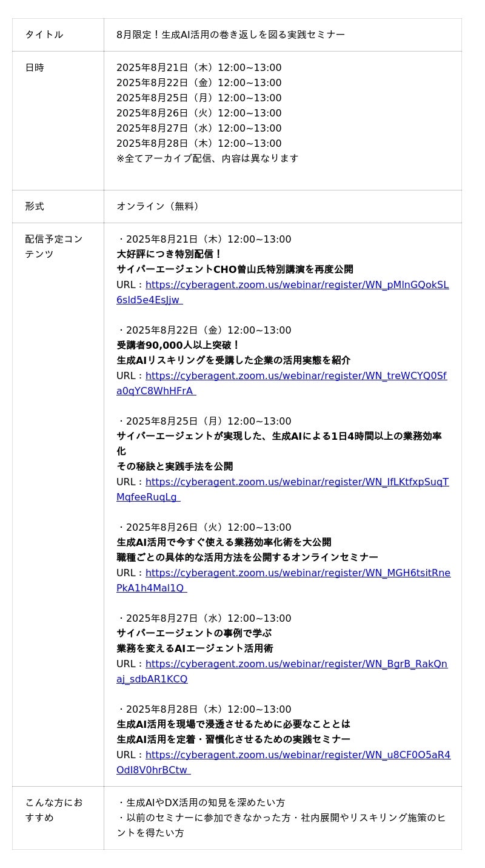Screen dimensions: 485x868
Task: Click the heading 大好評につき特別配信！
Action: 170,254
